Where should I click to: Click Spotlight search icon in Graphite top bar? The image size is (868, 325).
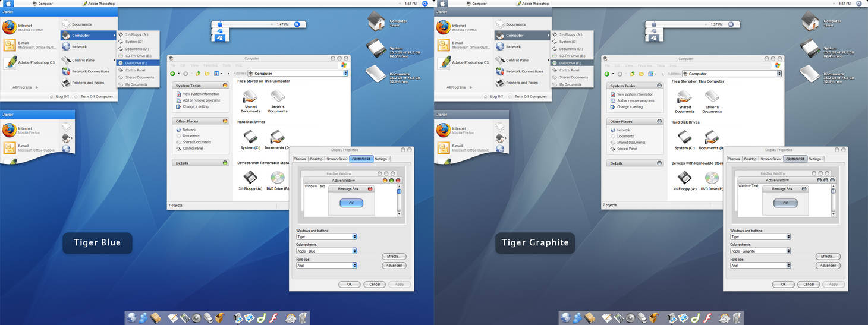(x=859, y=4)
